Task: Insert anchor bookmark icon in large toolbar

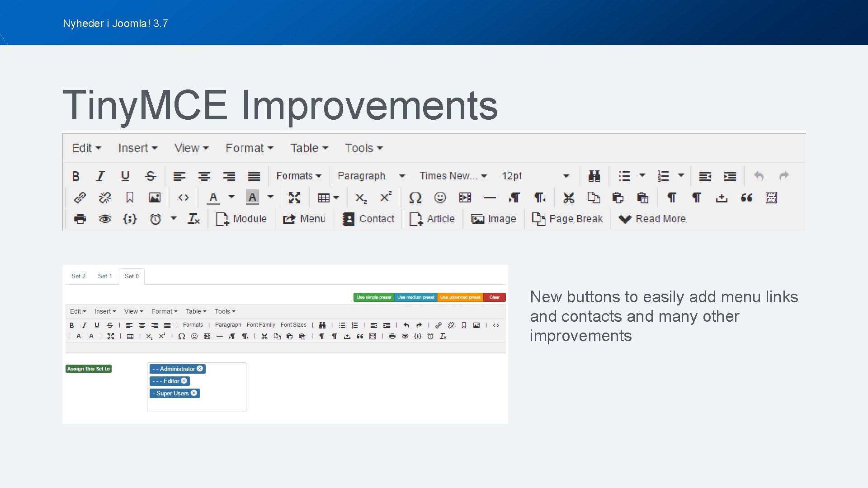Action: pos(130,197)
